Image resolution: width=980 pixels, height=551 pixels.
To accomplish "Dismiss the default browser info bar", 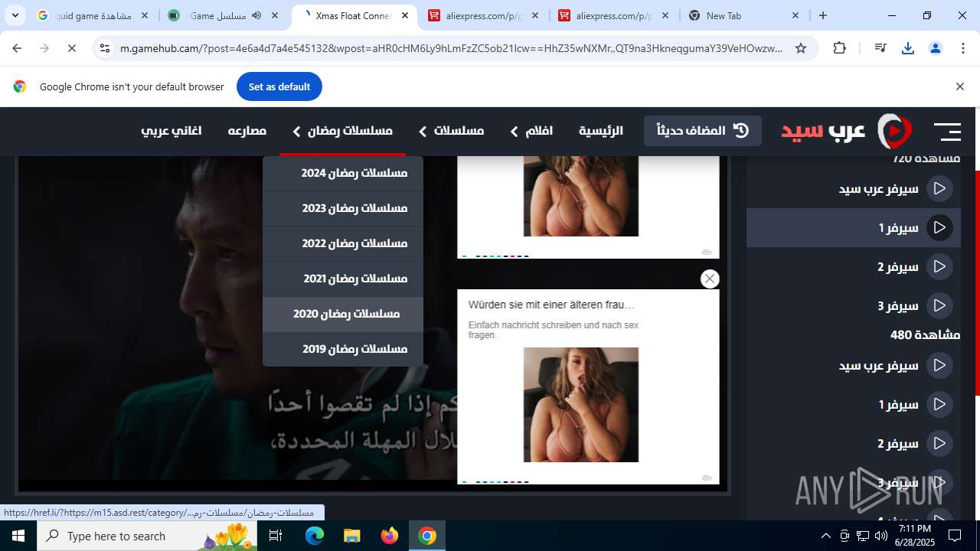I will click(959, 86).
